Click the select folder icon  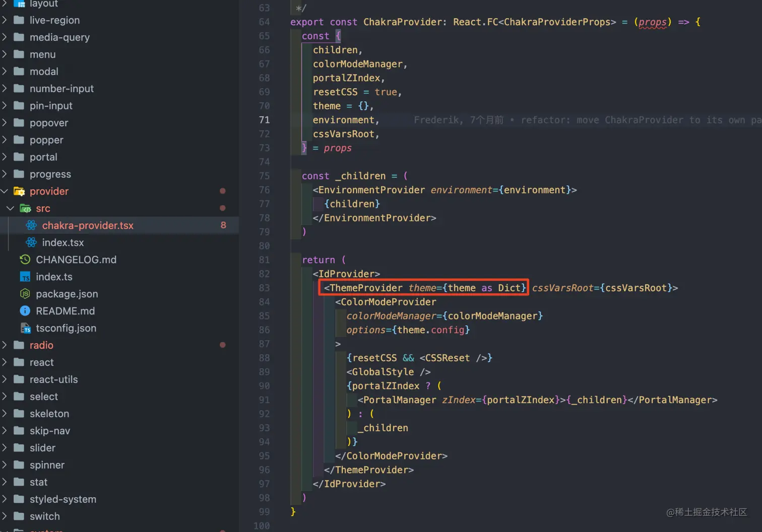coord(19,397)
